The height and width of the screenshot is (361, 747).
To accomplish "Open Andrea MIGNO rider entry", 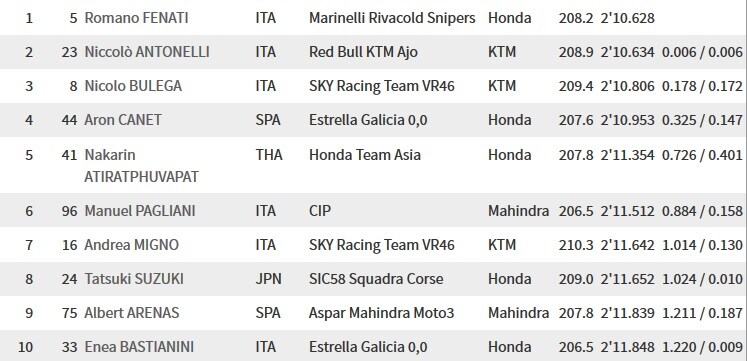I will click(131, 245).
